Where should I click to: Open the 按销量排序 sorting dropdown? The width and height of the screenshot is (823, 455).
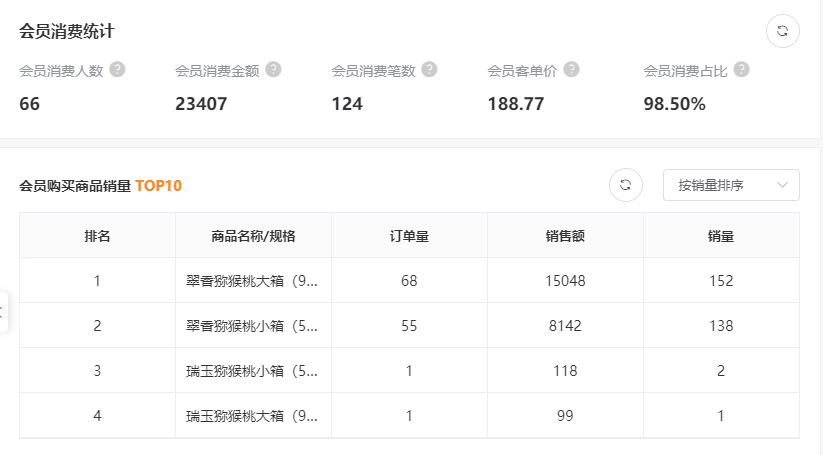coord(730,185)
